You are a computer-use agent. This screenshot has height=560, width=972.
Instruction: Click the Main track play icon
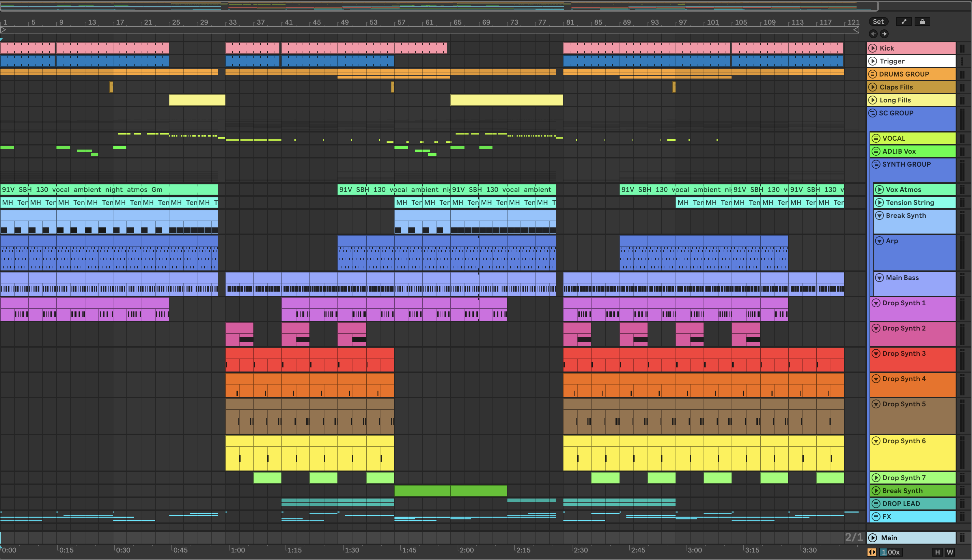(x=873, y=538)
